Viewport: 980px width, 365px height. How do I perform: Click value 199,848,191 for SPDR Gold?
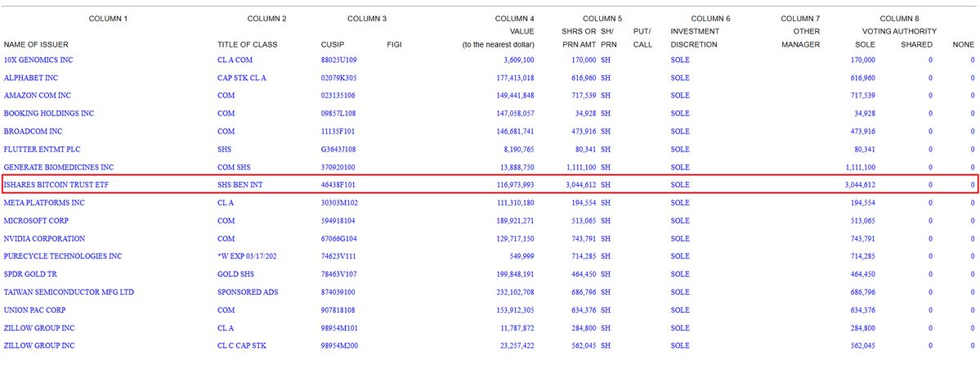[515, 274]
